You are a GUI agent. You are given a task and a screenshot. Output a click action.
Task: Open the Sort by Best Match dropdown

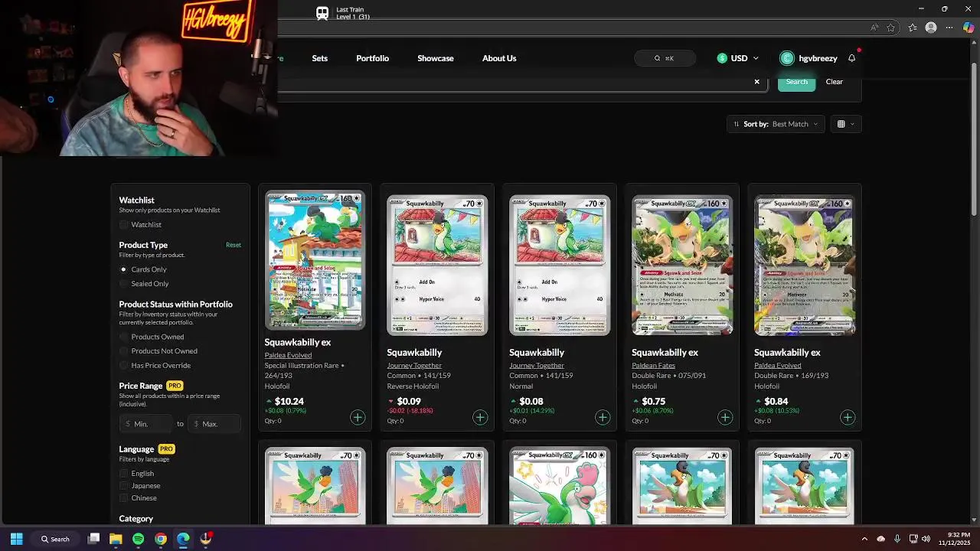(x=776, y=124)
